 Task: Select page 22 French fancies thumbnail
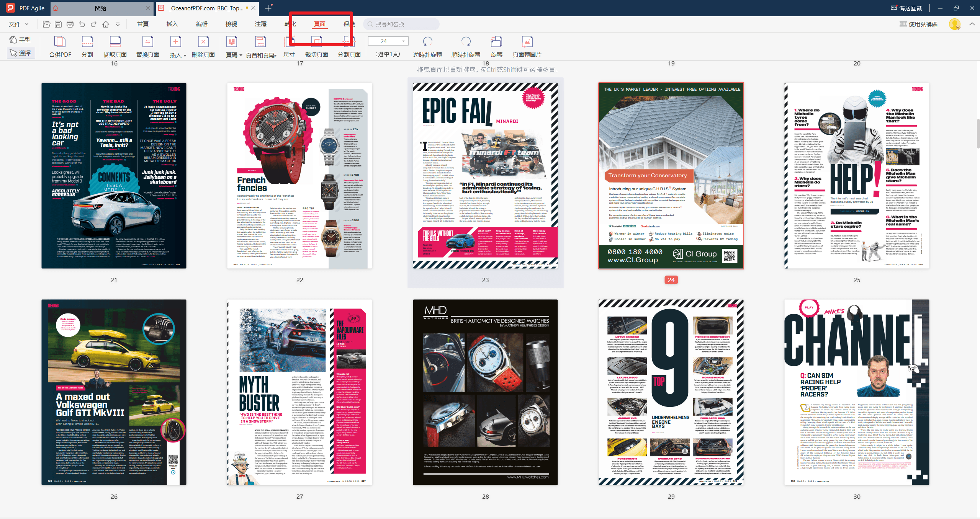[299, 176]
